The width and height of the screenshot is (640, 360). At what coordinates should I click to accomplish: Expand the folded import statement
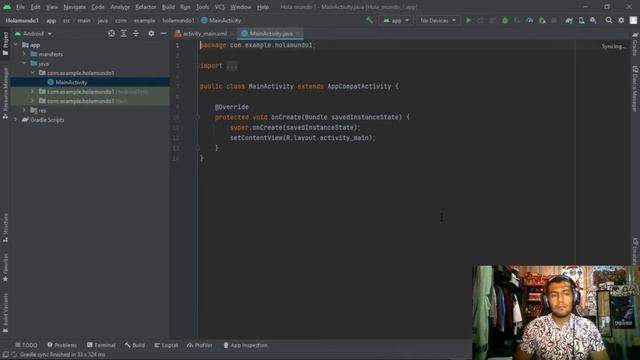pos(231,66)
